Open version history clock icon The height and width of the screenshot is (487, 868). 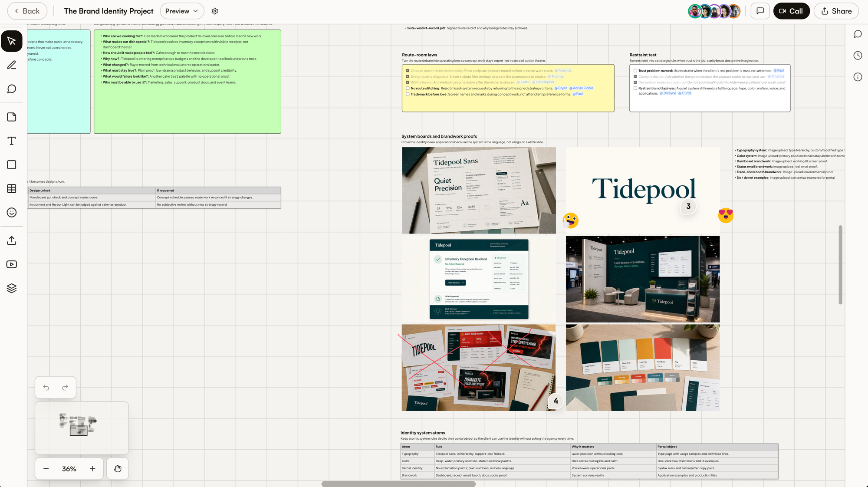tap(858, 56)
